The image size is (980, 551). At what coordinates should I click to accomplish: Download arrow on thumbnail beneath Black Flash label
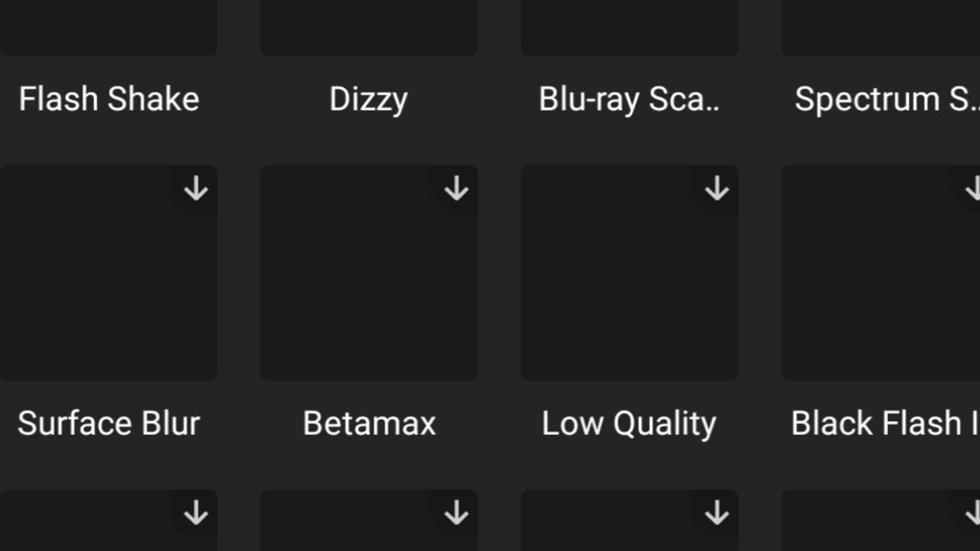(972, 513)
